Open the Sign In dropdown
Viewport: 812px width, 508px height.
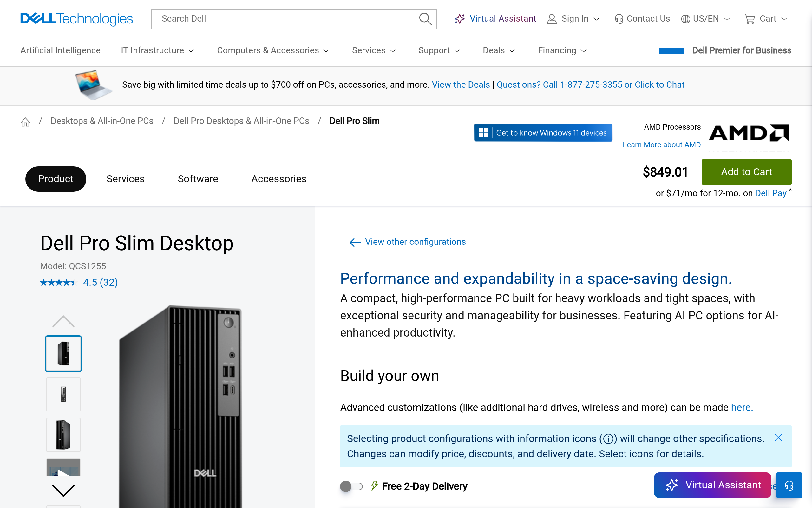tap(573, 19)
